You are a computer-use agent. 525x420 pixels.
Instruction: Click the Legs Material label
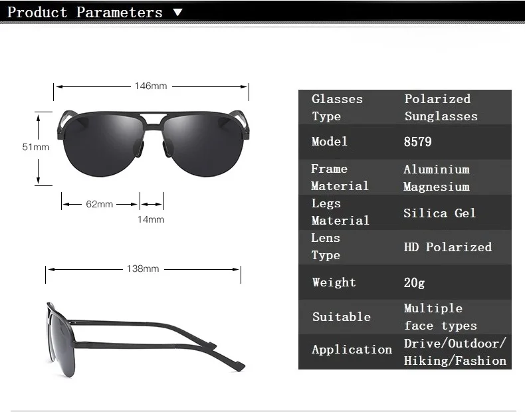(x=340, y=212)
